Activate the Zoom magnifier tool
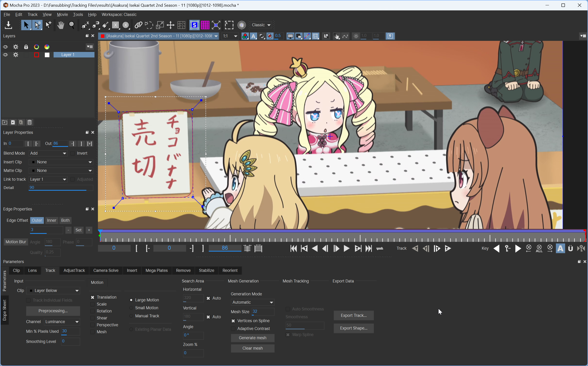The image size is (588, 366). pyautogui.click(x=72, y=25)
